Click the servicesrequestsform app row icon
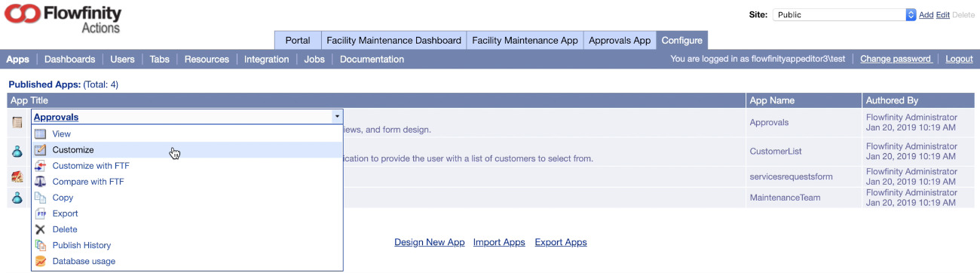 (x=17, y=177)
